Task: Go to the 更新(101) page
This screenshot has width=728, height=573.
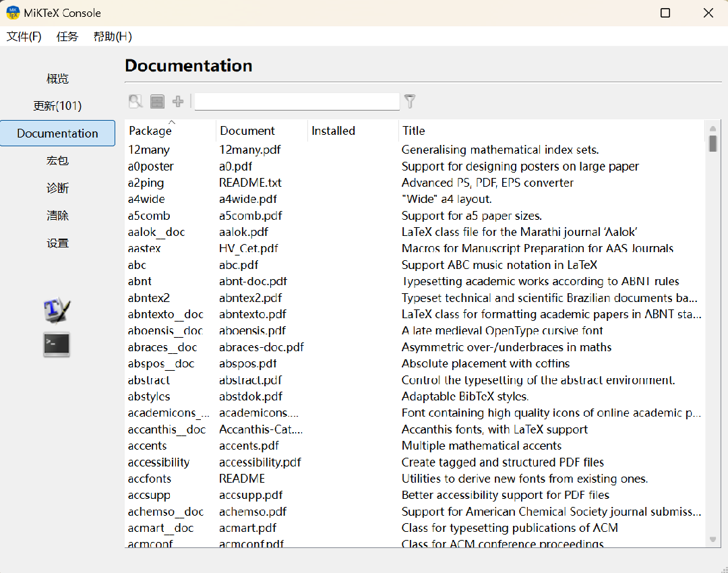Action: pyautogui.click(x=57, y=106)
